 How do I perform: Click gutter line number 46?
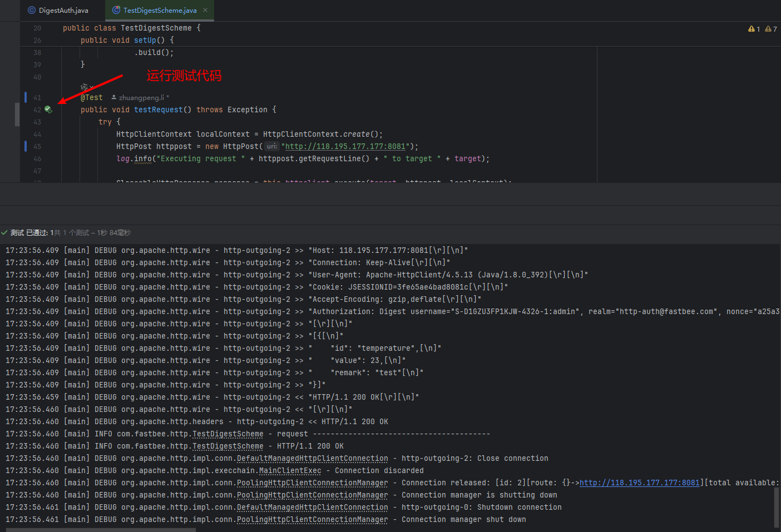(x=37, y=158)
